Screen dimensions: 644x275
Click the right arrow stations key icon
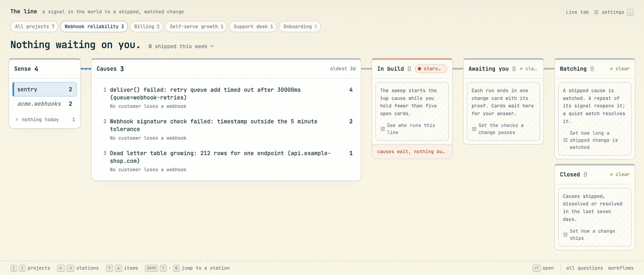(x=70, y=268)
